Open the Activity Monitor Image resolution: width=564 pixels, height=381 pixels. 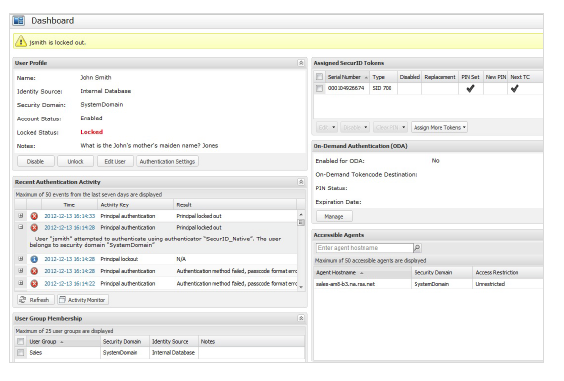(83, 300)
